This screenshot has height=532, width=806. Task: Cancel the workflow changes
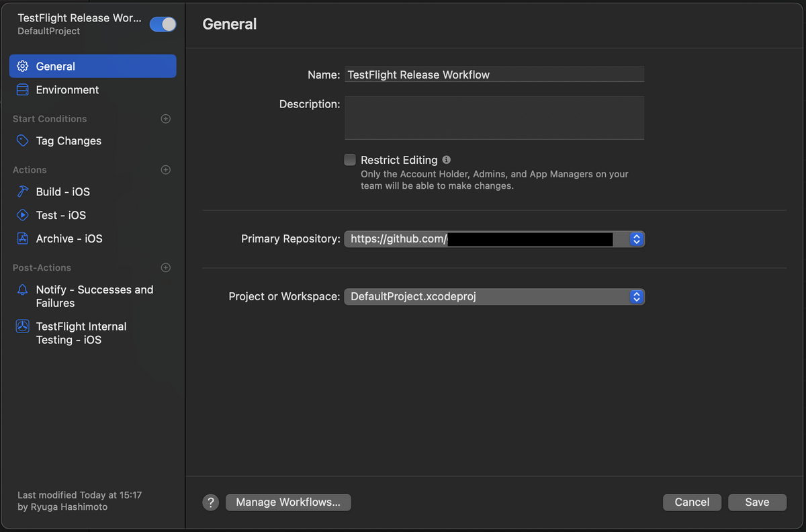692,502
